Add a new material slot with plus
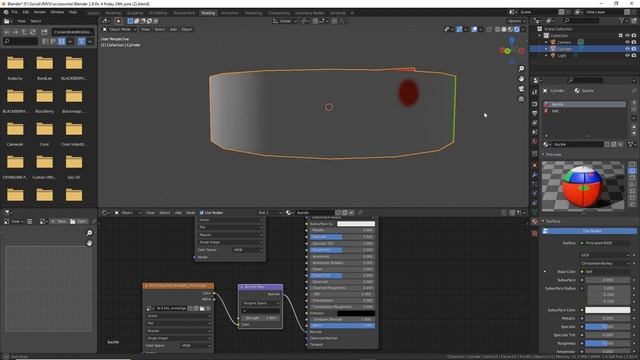640x360 pixels. tap(634, 103)
